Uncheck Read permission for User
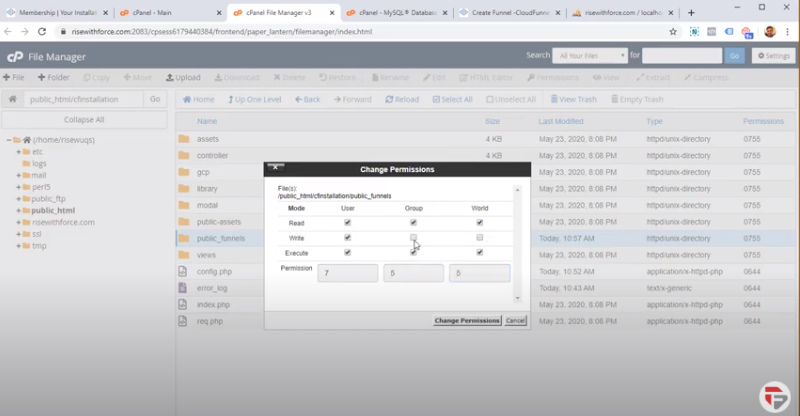This screenshot has height=416, width=800. (347, 222)
